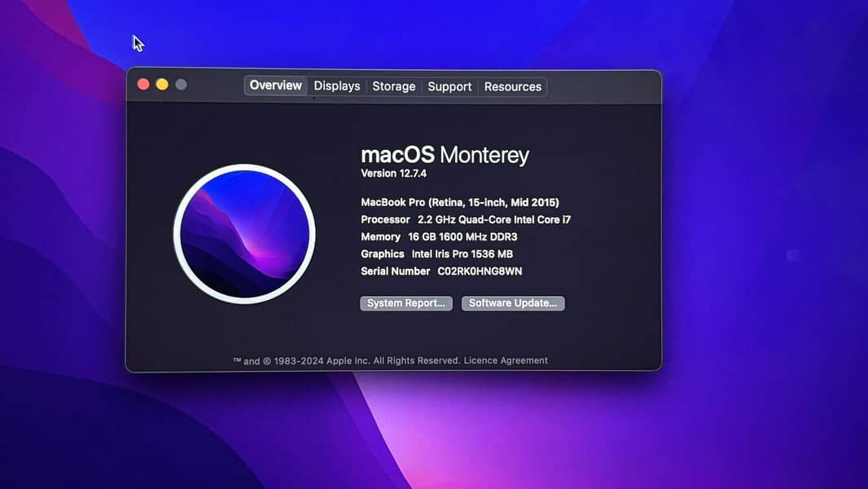Click the macOS Monterey circular logo
This screenshot has height=489, width=868.
[x=244, y=234]
